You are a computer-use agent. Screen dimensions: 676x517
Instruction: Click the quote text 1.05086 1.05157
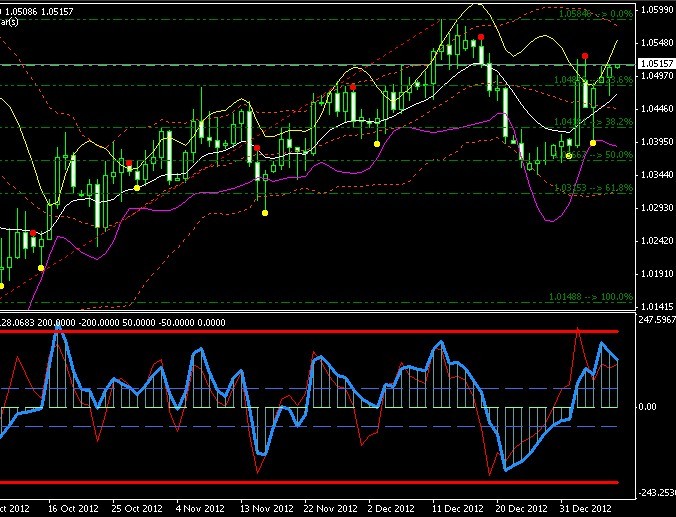pos(40,12)
